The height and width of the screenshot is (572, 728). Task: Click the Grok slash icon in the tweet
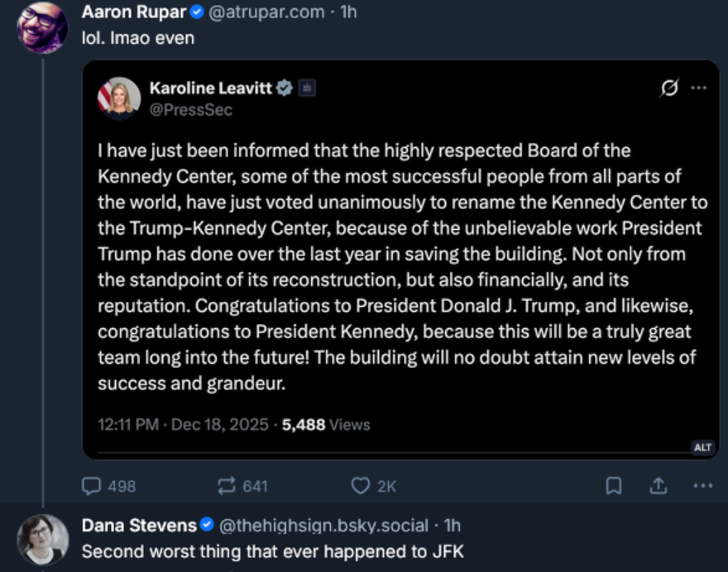click(x=667, y=88)
